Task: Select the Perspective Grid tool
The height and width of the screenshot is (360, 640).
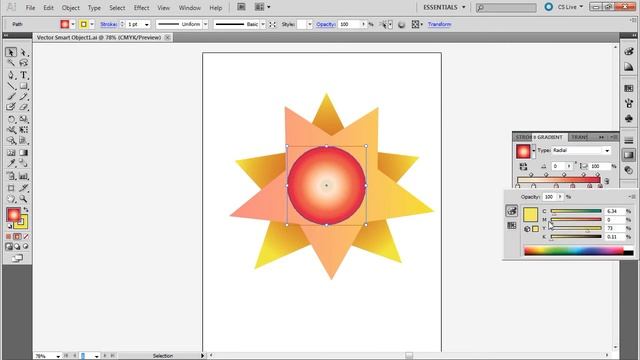Action: click(23, 141)
